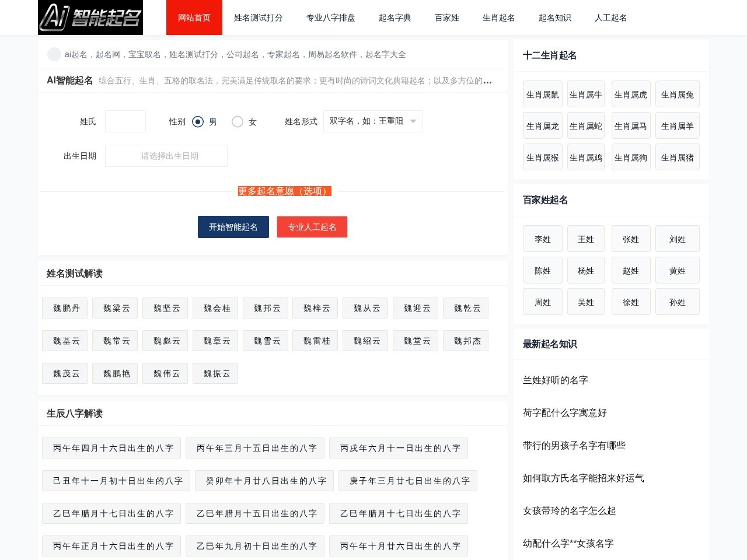Click the AI智能起名 site logo
This screenshot has width=747, height=560.
[90, 17]
